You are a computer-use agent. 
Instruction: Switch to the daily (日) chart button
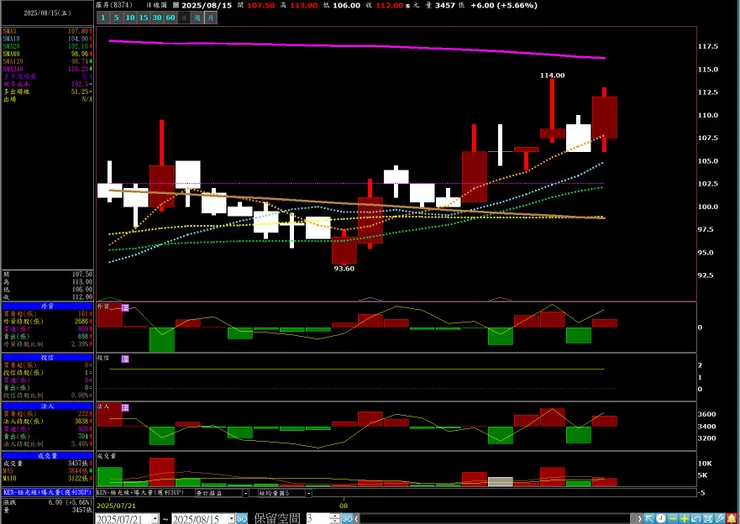coord(184,18)
